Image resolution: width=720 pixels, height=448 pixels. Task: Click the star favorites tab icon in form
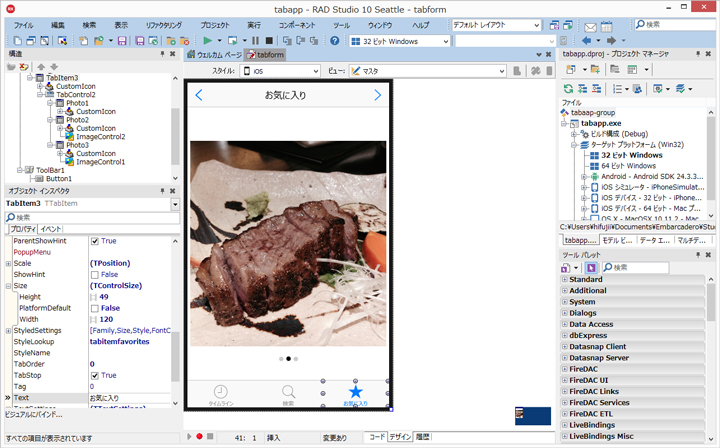pyautogui.click(x=355, y=392)
